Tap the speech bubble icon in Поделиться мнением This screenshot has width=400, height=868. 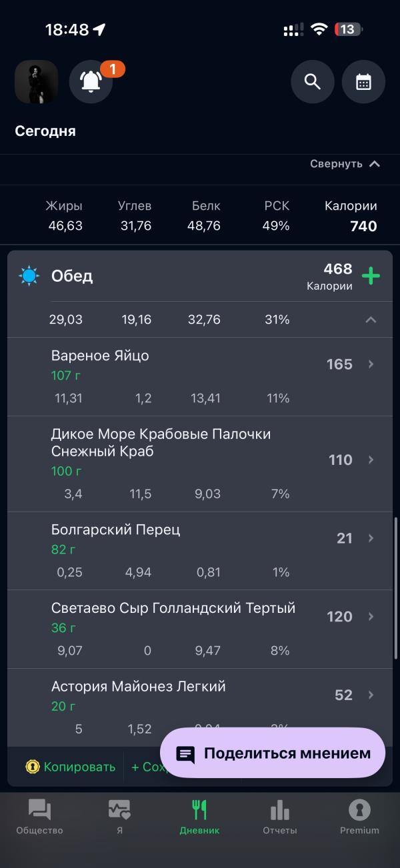click(185, 754)
